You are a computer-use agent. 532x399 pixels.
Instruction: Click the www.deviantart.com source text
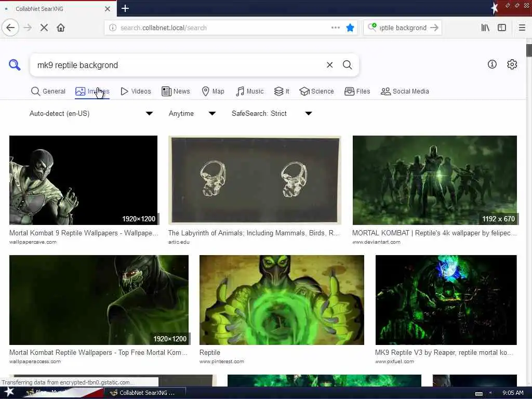[x=376, y=242]
